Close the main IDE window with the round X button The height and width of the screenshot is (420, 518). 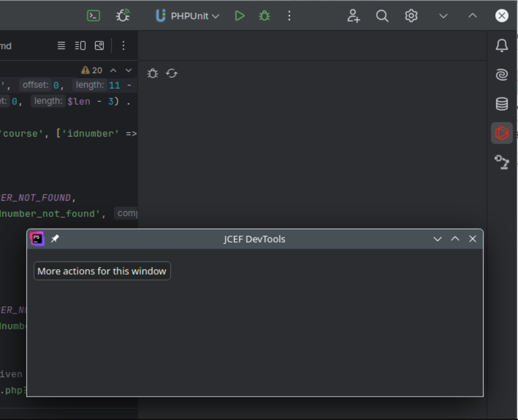point(502,16)
